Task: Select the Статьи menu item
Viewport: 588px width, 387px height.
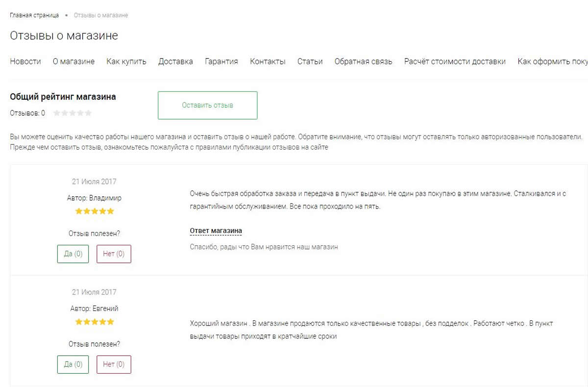Action: (310, 61)
